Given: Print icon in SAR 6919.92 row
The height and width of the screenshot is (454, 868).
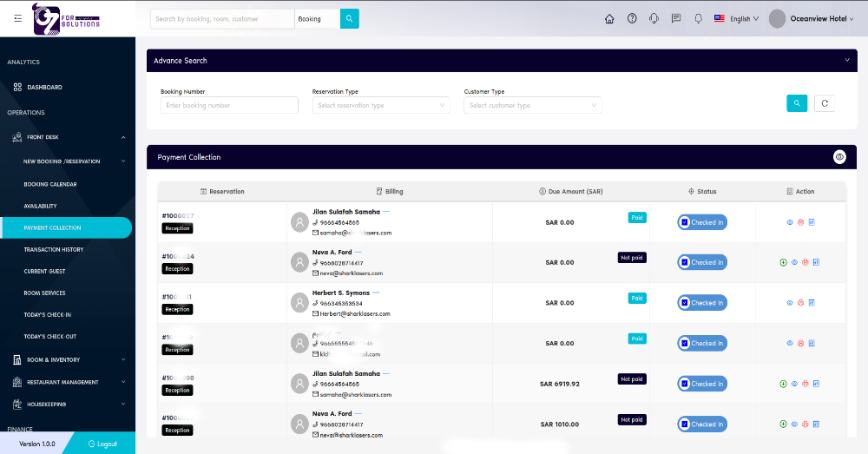Looking at the screenshot, I should click(x=806, y=384).
